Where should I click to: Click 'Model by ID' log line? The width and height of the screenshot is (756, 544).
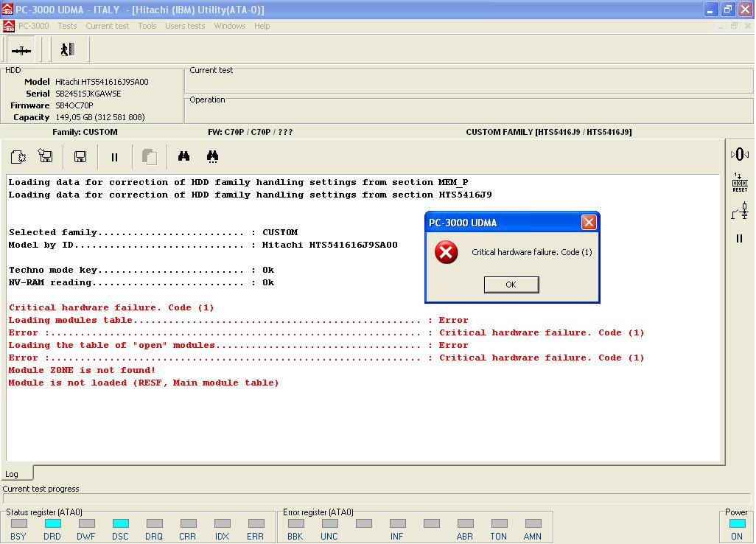[203, 245]
